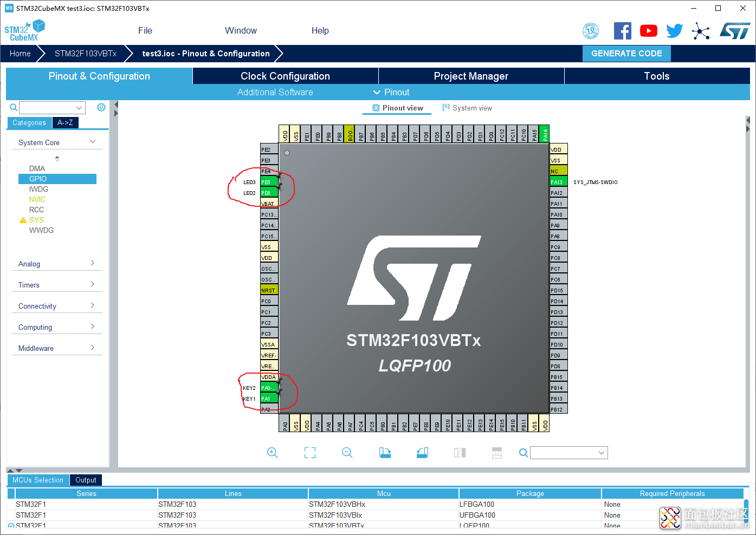This screenshot has width=756, height=535.
Task: Open the File menu
Action: 145,30
